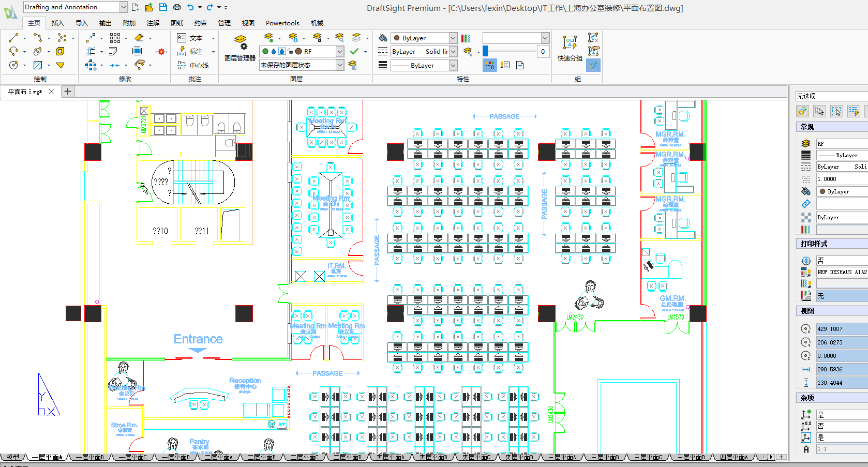The height and width of the screenshot is (467, 868).
Task: Click the 130.4044 view height value
Action: click(x=842, y=383)
